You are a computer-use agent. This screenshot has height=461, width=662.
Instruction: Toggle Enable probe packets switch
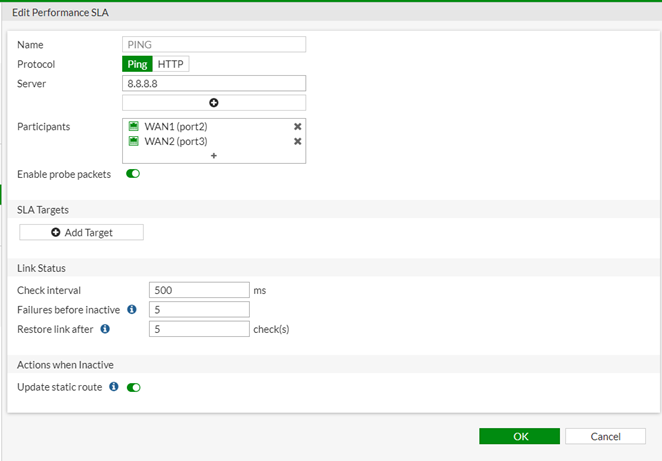[x=133, y=174]
